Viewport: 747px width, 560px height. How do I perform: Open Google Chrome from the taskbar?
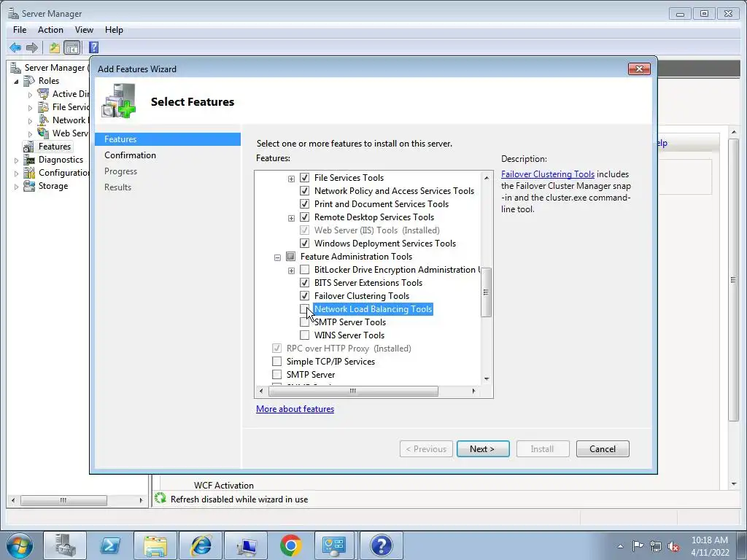click(x=290, y=545)
